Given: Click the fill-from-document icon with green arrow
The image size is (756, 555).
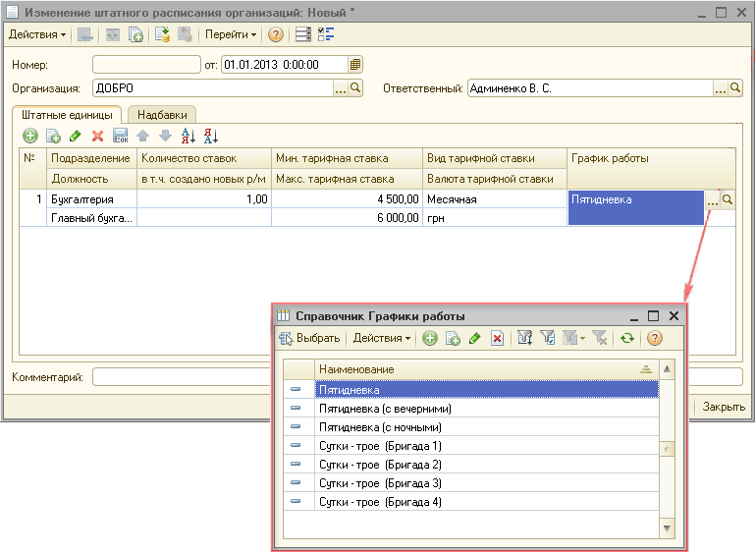Looking at the screenshot, I should [162, 34].
